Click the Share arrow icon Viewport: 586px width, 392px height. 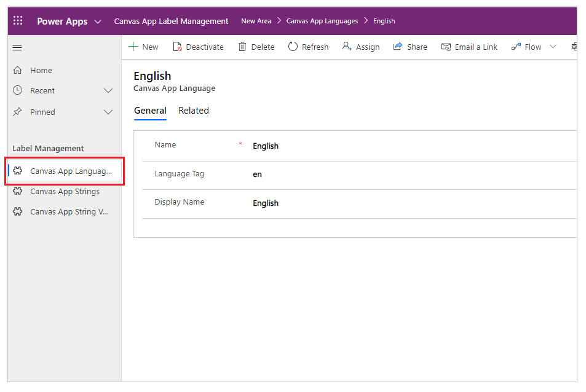point(398,47)
